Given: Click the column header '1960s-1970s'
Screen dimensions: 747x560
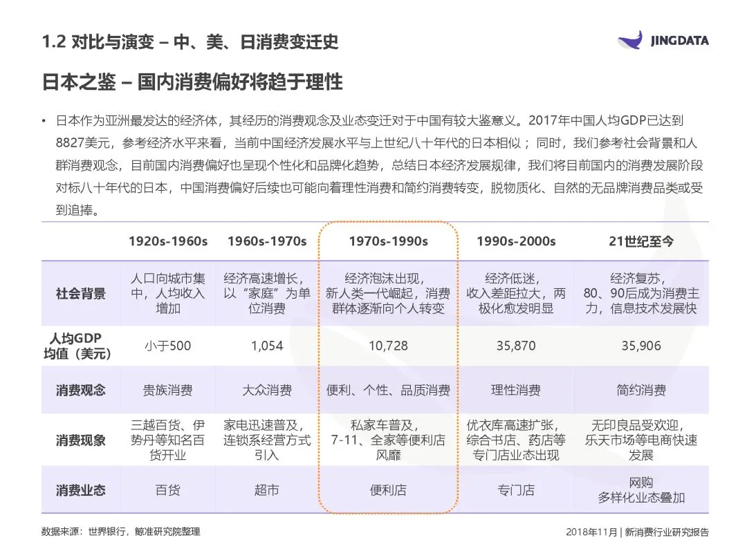Looking at the screenshot, I should point(267,241).
